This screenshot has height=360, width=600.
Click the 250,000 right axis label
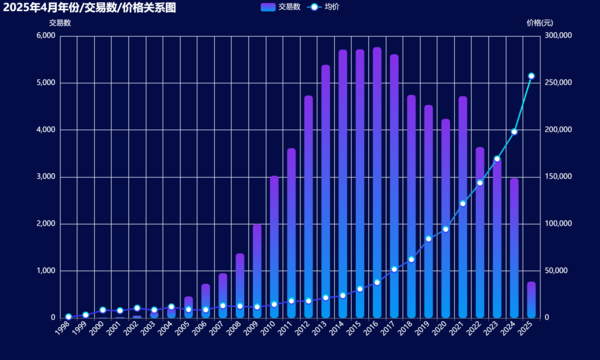coord(558,83)
